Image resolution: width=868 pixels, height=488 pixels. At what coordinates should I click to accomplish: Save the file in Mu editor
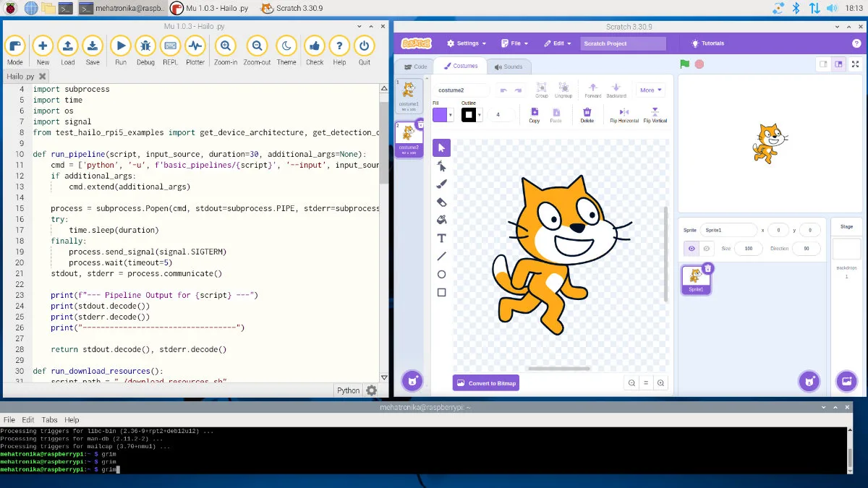[x=93, y=51]
